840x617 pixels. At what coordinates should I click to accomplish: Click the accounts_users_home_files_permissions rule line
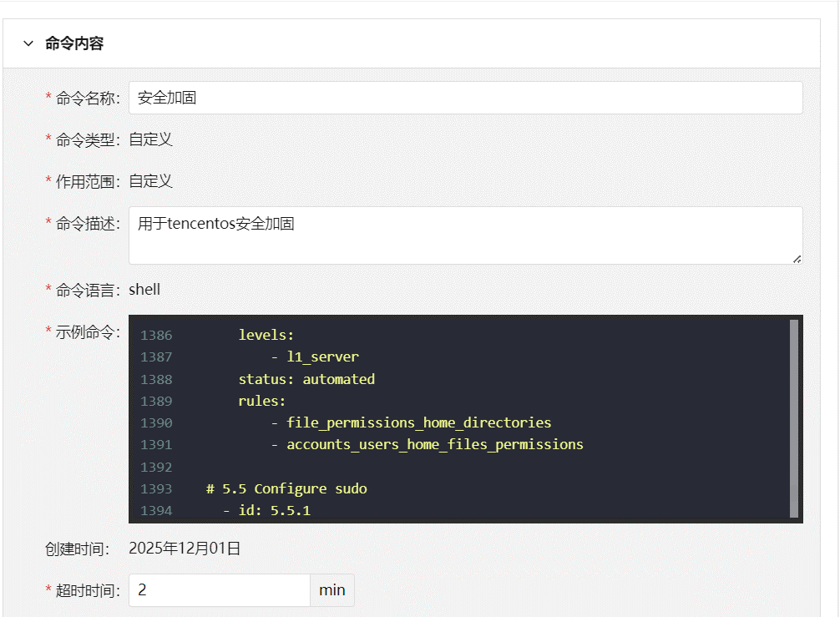(434, 444)
